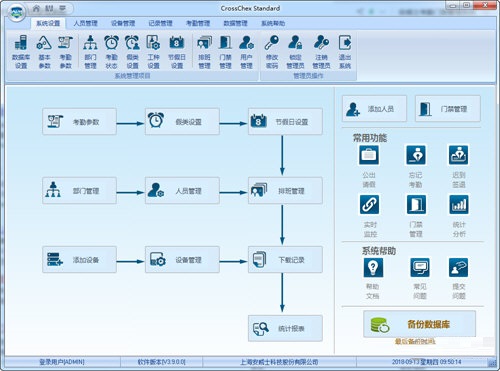Click the CrossChex round application logo button
500x371 pixels.
tap(16, 13)
